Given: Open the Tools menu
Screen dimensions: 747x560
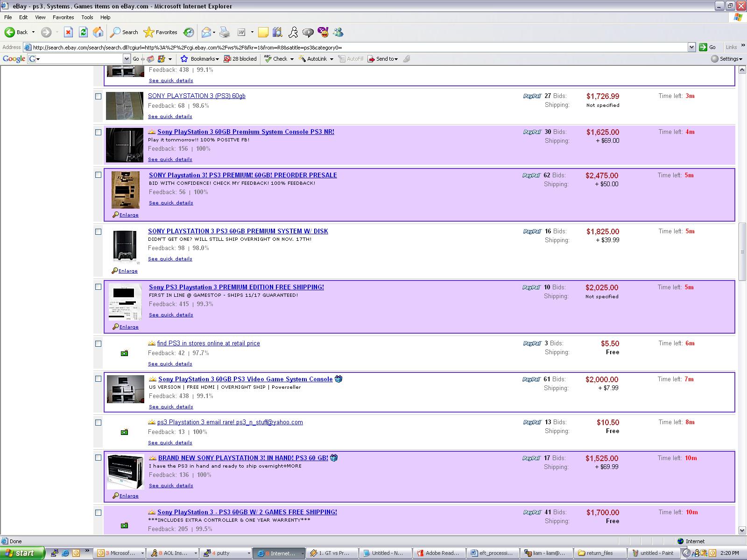Looking at the screenshot, I should [87, 17].
